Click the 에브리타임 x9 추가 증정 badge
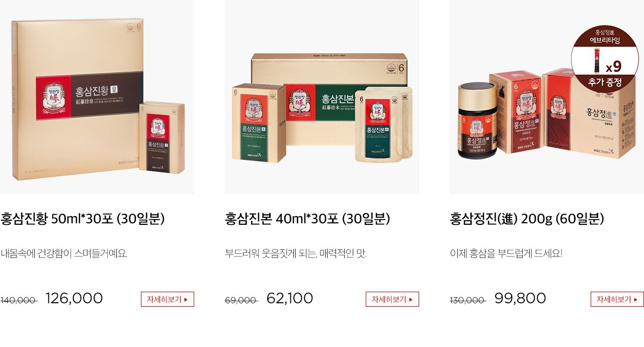The width and height of the screenshot is (644, 347). 605,58
